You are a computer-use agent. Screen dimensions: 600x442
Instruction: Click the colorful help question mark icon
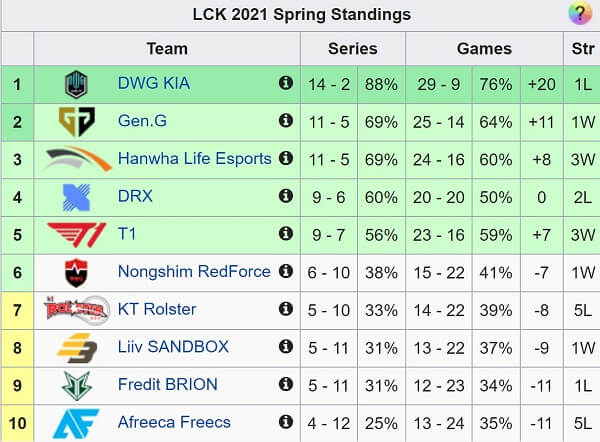580,13
